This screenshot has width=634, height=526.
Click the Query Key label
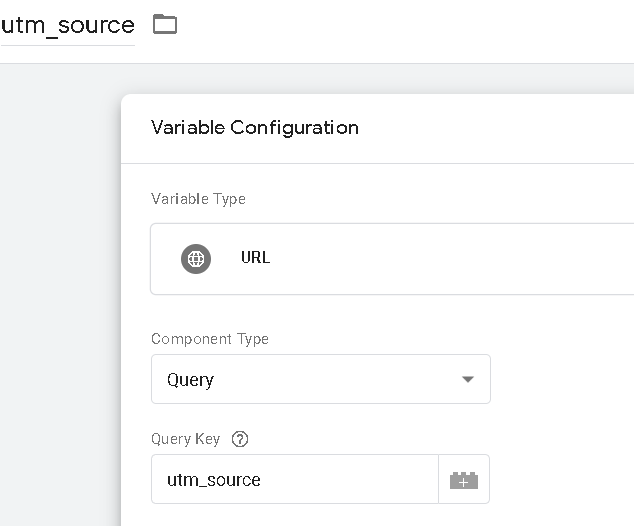[x=186, y=439]
